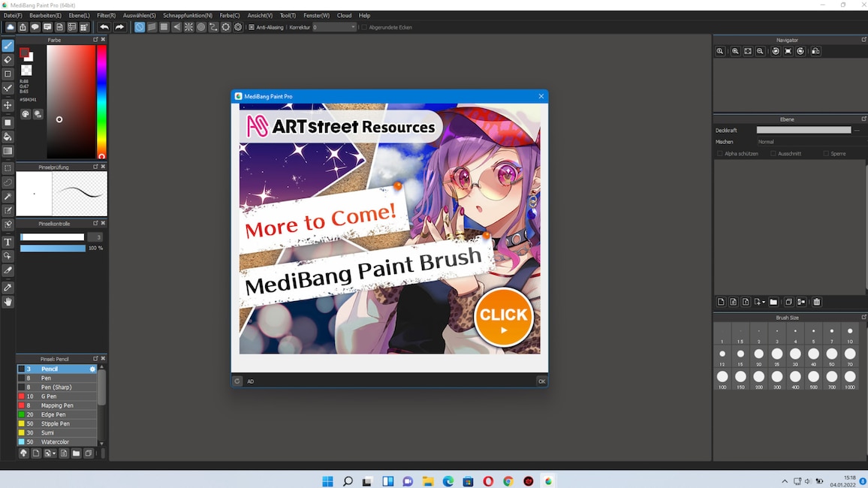Enable the circle snap icon
This screenshot has height=488, width=868.
point(201,27)
